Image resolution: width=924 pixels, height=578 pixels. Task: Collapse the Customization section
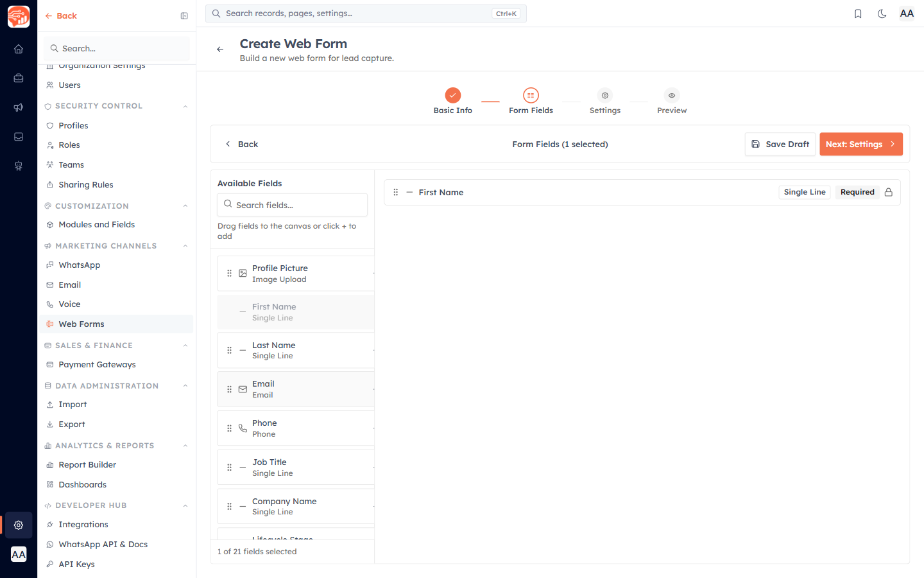[x=185, y=206]
